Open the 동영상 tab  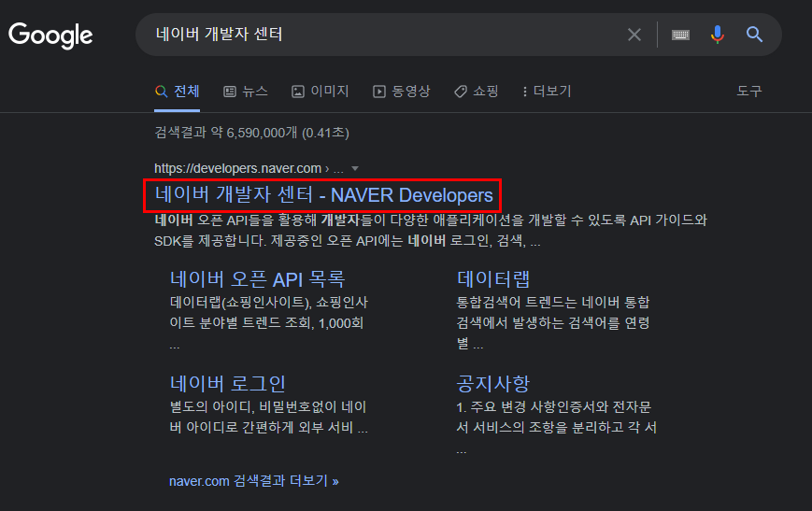[x=402, y=92]
